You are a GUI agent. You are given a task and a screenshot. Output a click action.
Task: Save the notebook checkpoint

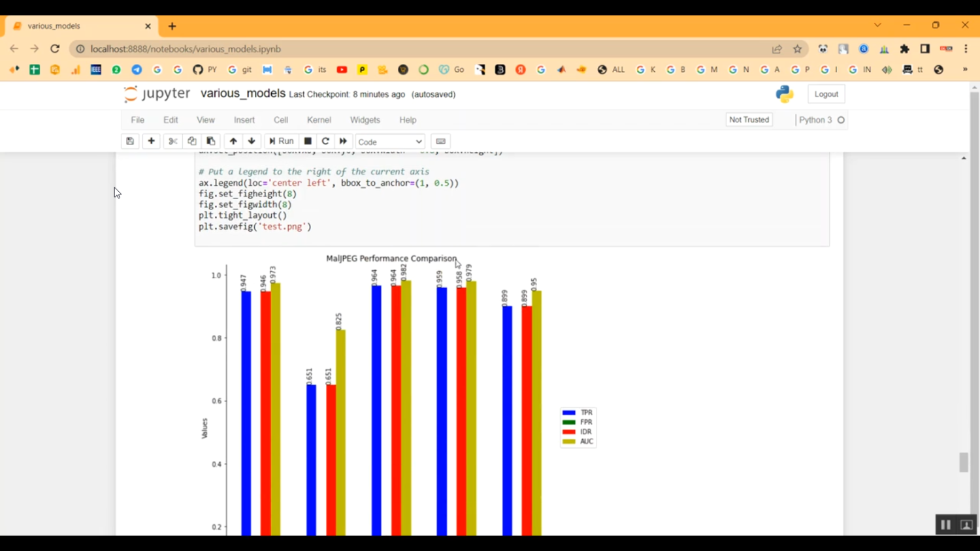(129, 141)
